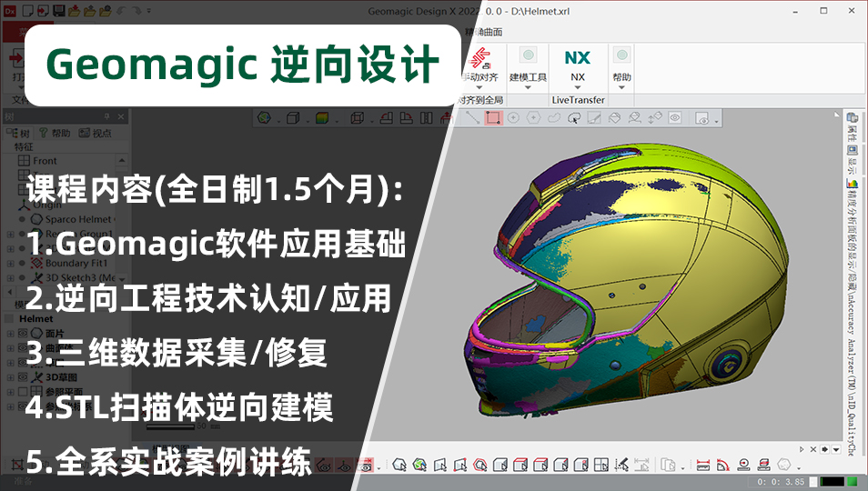Click the black progress bar in status bar

click(832, 482)
